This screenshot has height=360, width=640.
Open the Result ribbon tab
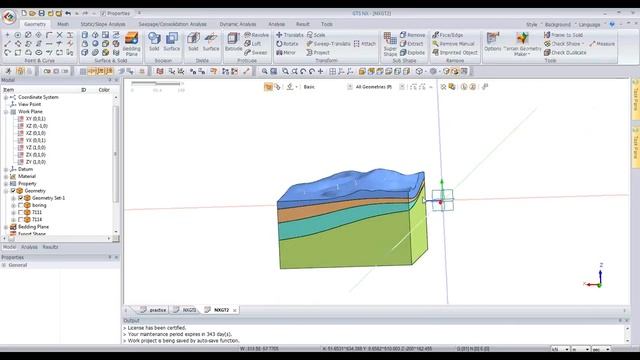click(x=302, y=24)
